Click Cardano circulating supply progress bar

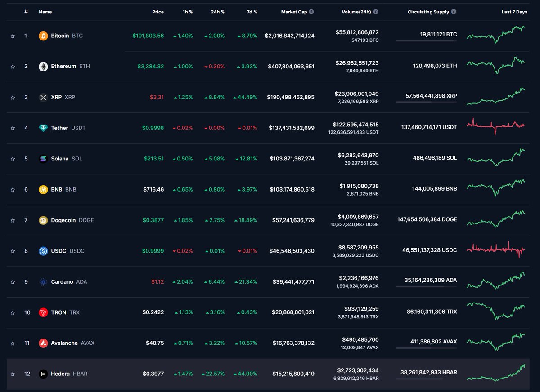tap(426, 287)
